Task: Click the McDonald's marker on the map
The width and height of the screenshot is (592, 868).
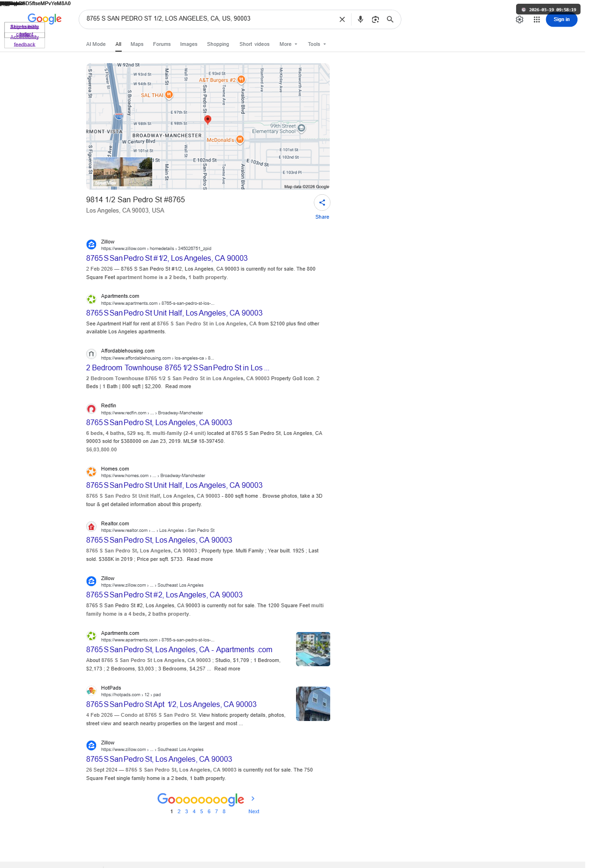Action: (x=240, y=140)
